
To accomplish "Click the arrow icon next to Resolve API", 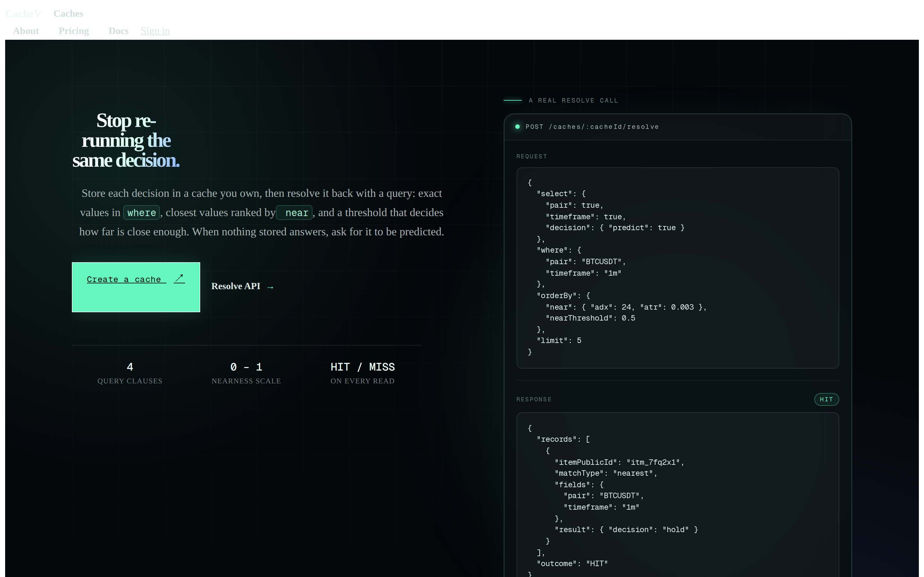I will click(270, 287).
